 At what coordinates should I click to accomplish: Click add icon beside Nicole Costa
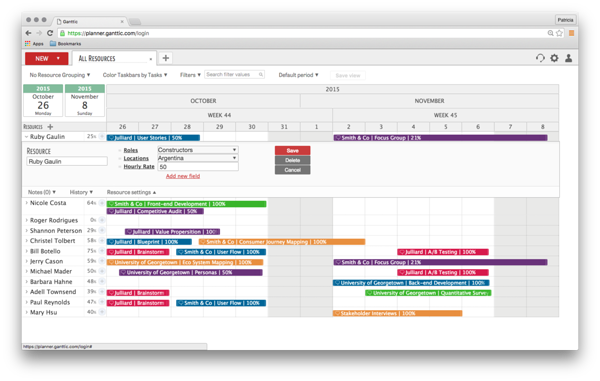pyautogui.click(x=102, y=203)
